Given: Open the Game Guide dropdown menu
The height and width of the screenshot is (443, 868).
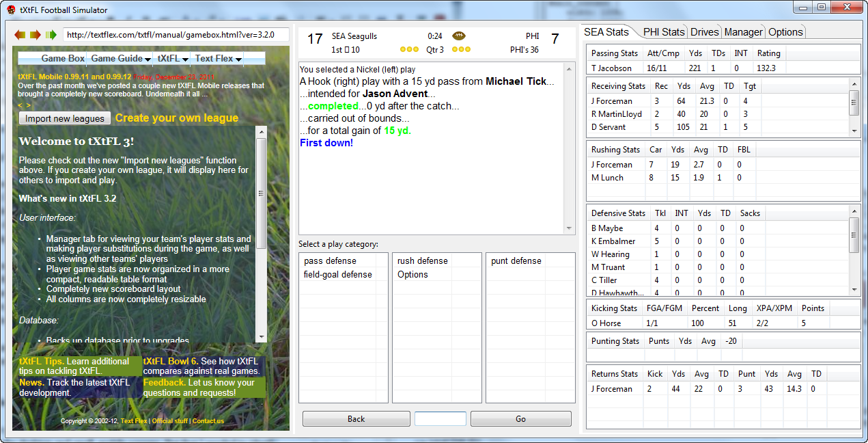Looking at the screenshot, I should pos(120,59).
